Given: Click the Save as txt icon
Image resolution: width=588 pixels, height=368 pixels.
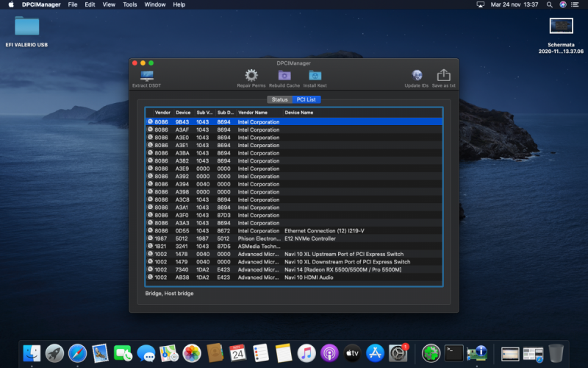Looking at the screenshot, I should tap(443, 75).
